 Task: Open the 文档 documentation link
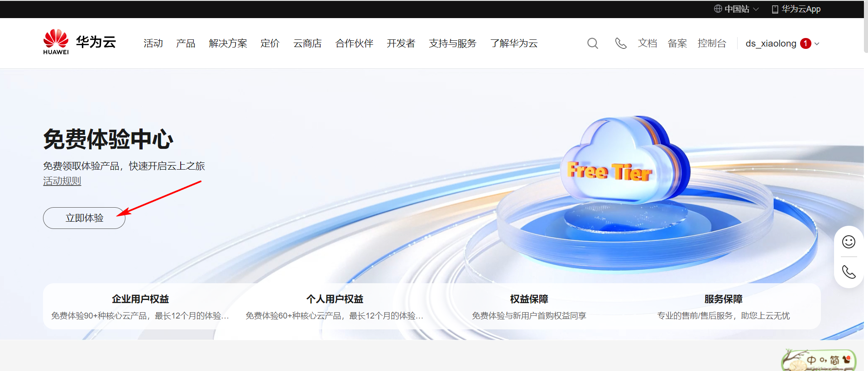tap(647, 43)
